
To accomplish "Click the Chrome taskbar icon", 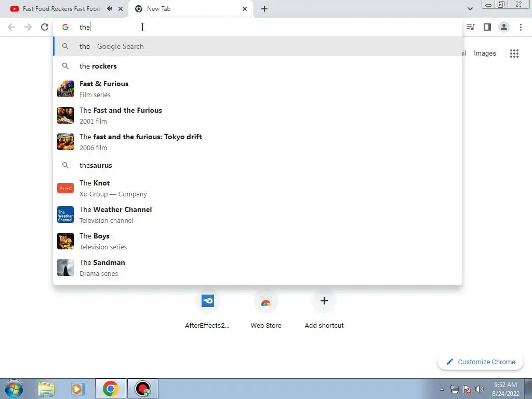I will (x=110, y=389).
